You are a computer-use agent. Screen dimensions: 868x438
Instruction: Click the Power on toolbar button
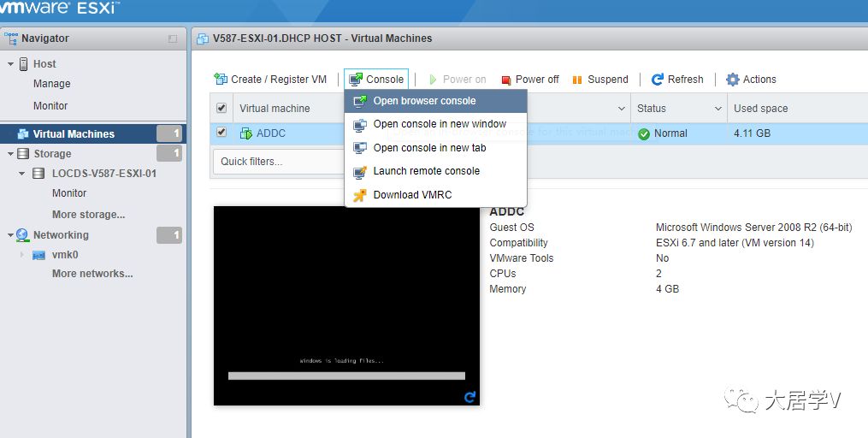point(458,80)
